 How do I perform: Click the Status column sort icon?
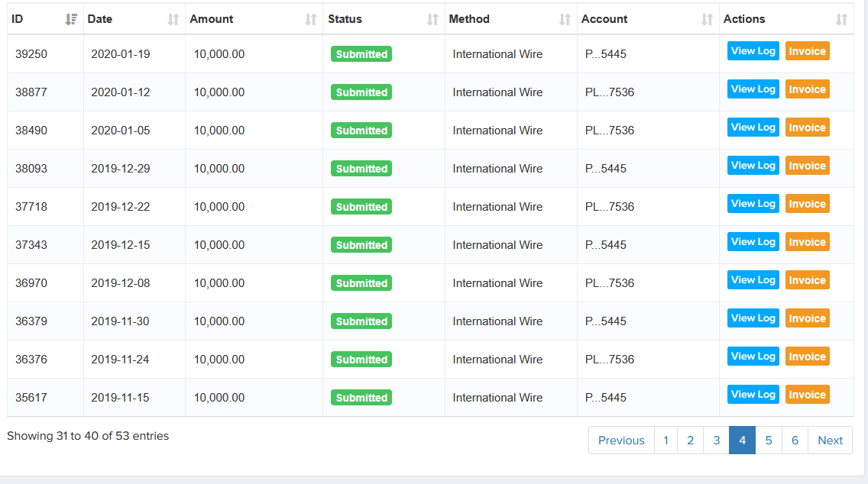pos(432,19)
